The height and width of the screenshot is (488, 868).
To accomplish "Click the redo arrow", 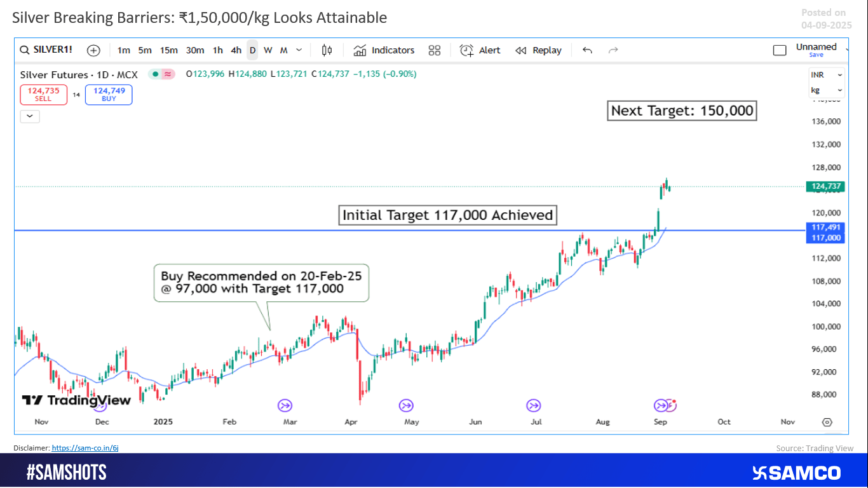I will pos(613,50).
